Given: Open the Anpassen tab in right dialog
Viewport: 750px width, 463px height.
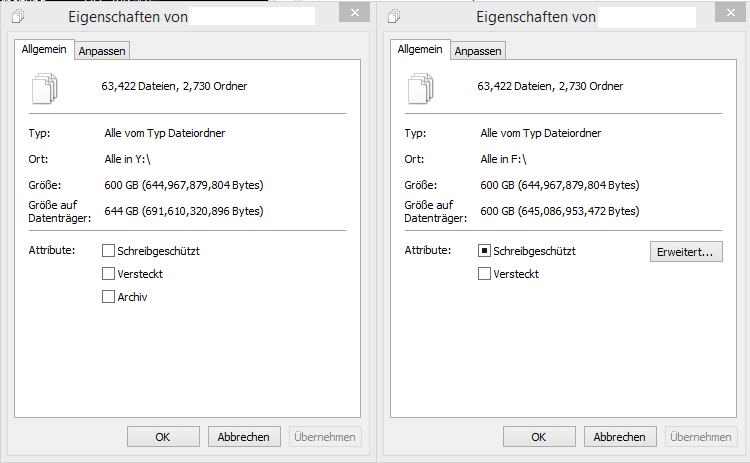Looking at the screenshot, I should [478, 51].
